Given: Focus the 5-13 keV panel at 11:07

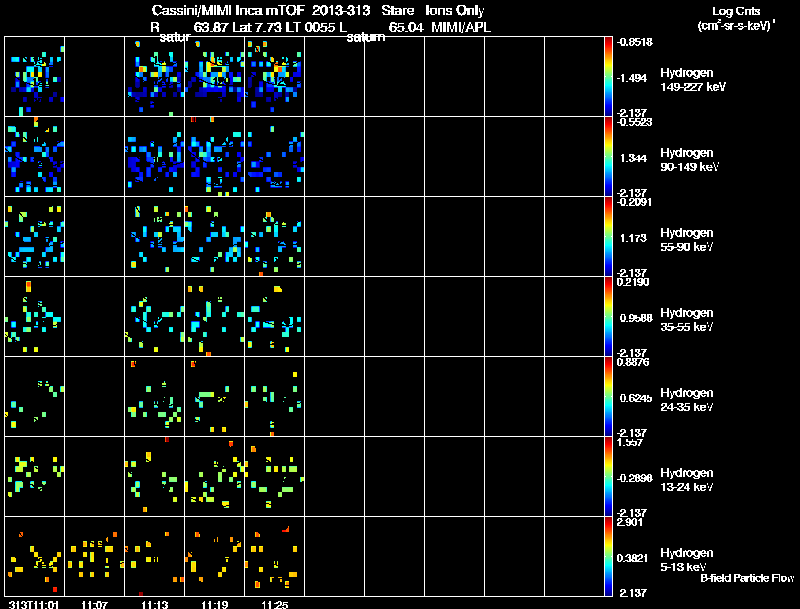Looking at the screenshot, I should pos(95,556).
